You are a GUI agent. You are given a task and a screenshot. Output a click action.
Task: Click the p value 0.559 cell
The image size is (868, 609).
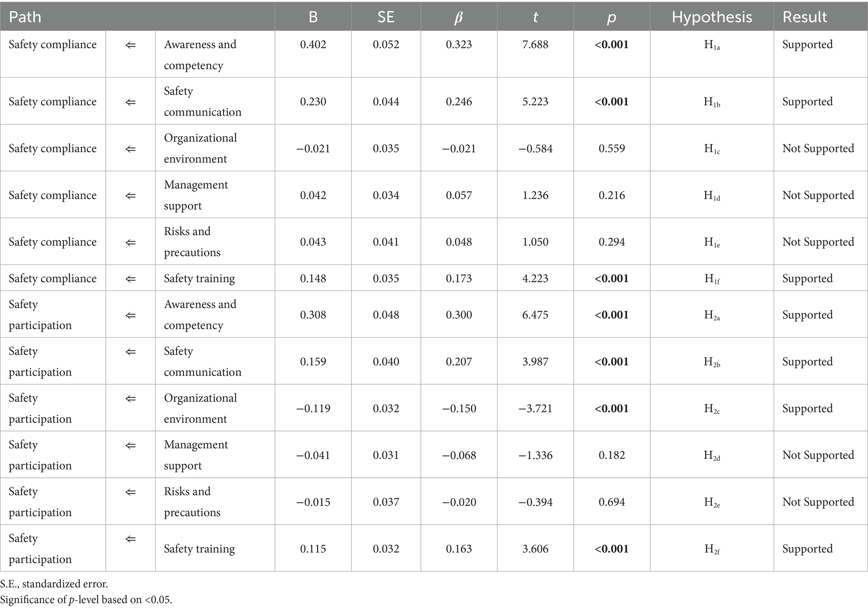click(612, 148)
